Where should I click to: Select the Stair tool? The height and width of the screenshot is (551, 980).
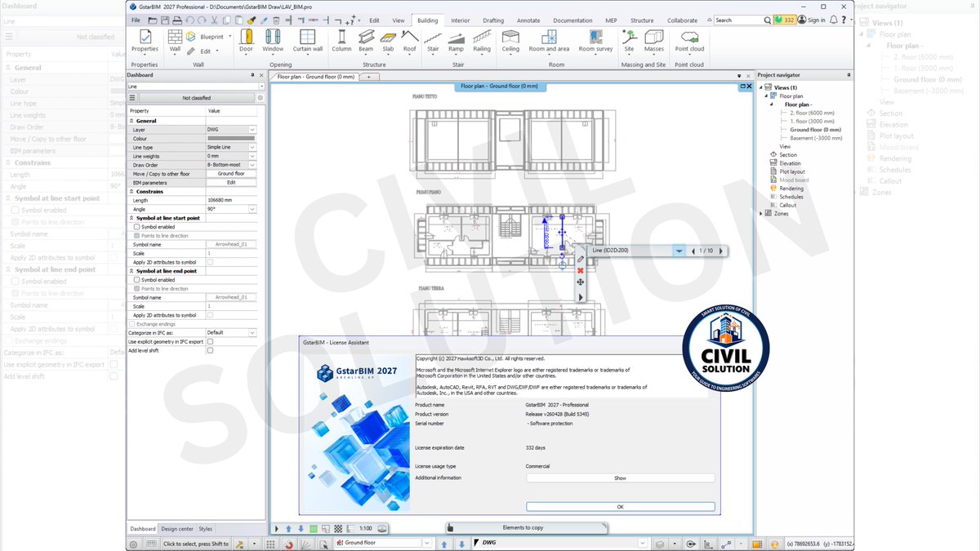point(433,41)
